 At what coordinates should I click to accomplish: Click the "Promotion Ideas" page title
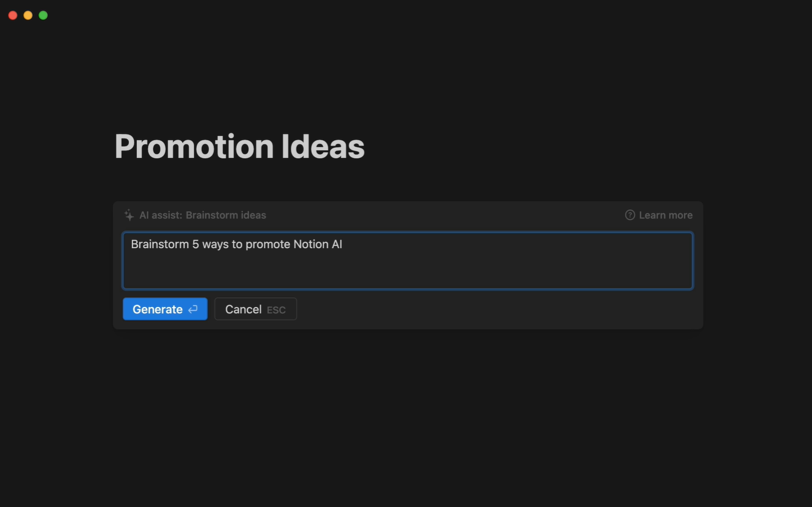239,146
